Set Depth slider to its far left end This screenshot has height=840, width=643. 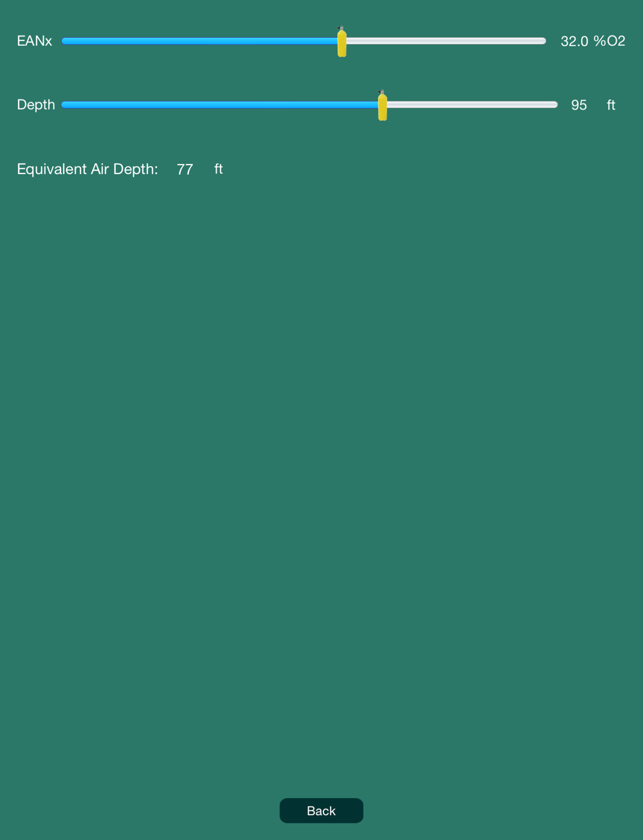click(64, 104)
